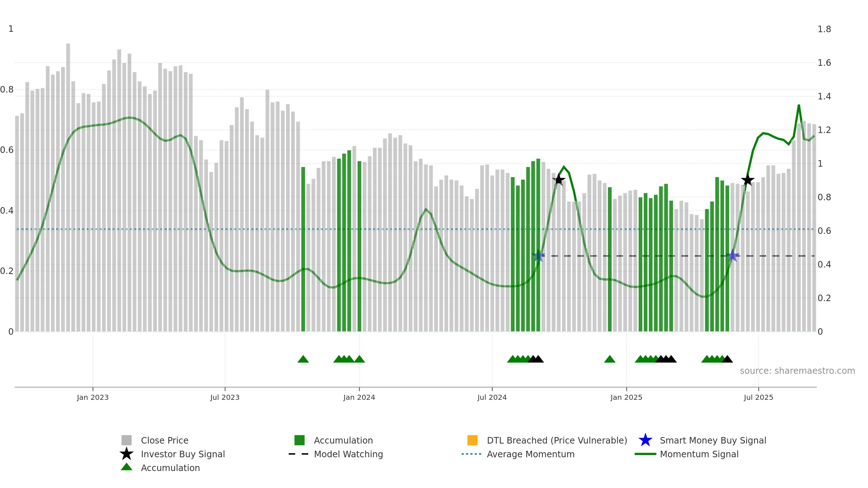Click the blue Smart Money Buy Signal star
This screenshot has height=488, width=868.
click(645, 440)
